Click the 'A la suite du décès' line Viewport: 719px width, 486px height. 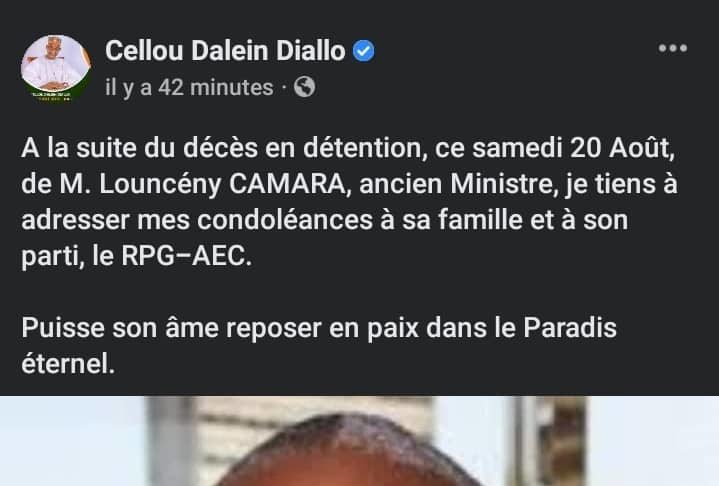click(348, 148)
